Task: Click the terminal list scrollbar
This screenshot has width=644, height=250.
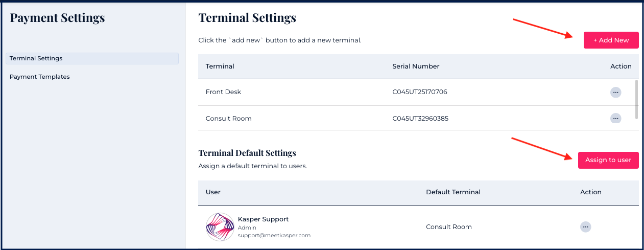Action: [x=636, y=99]
